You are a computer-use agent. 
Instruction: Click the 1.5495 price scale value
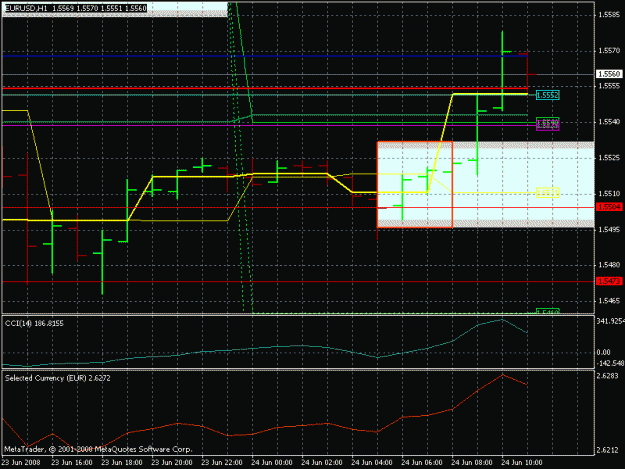coord(609,230)
